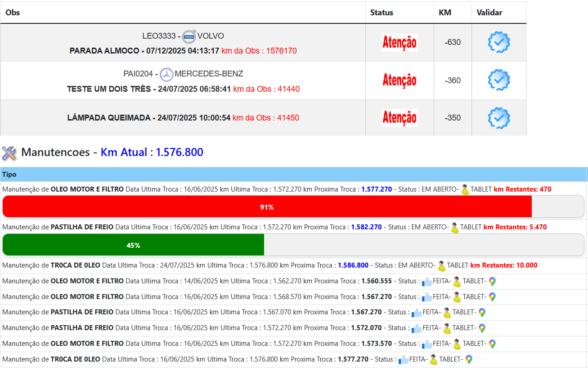Click the Obs column header
The height and width of the screenshot is (371, 588).
(13, 13)
